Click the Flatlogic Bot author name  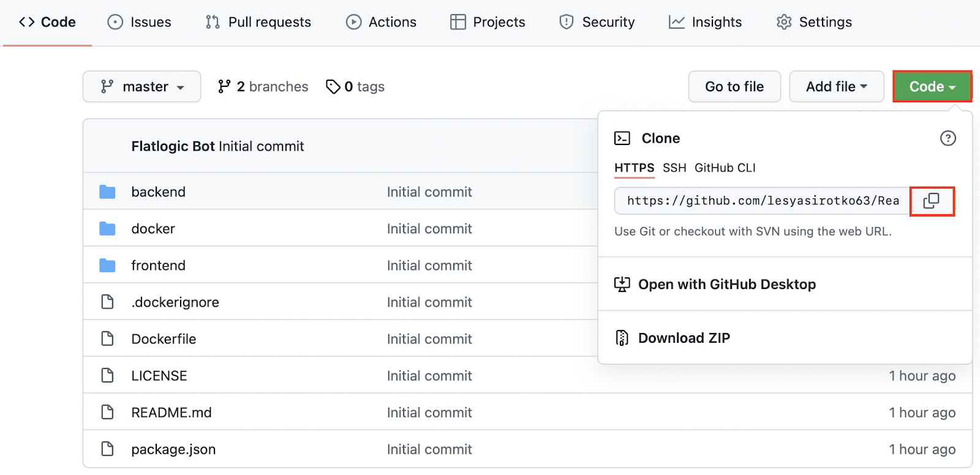pyautogui.click(x=173, y=146)
